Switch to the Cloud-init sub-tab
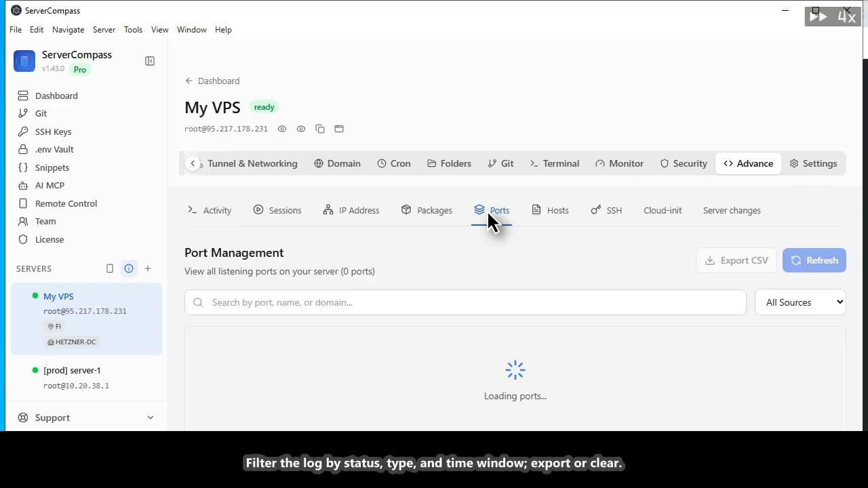The height and width of the screenshot is (488, 868). point(663,210)
